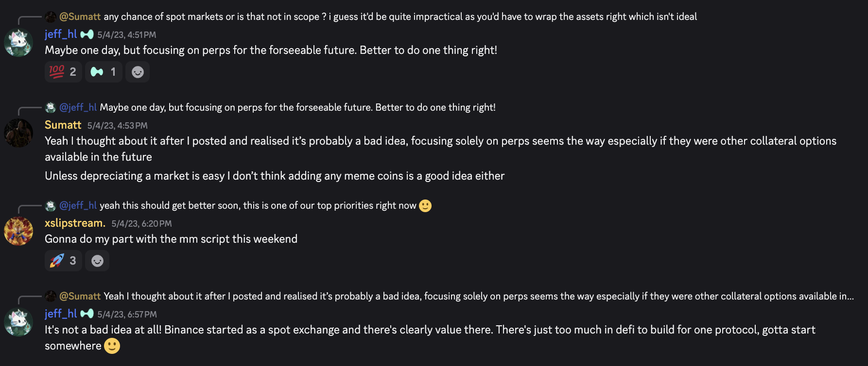The image size is (868, 366).
Task: Open jeff_hl's avatar on the 4:51 PM message
Action: click(x=18, y=42)
